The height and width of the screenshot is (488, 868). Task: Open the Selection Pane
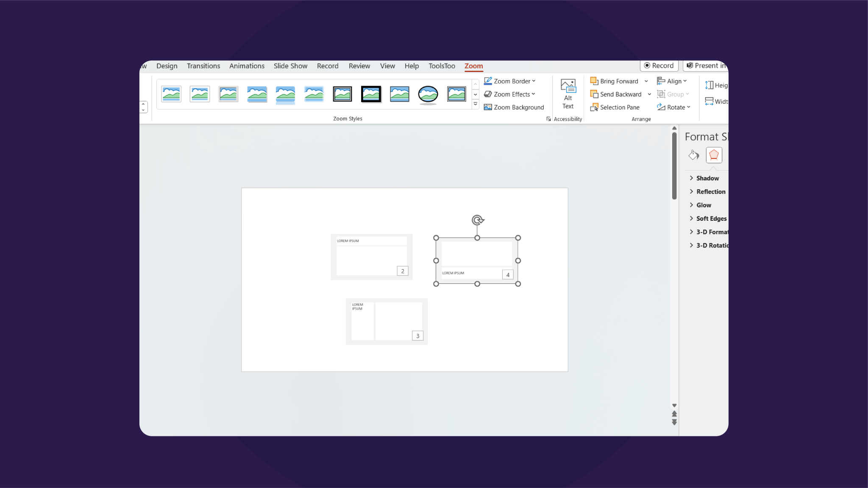point(618,107)
